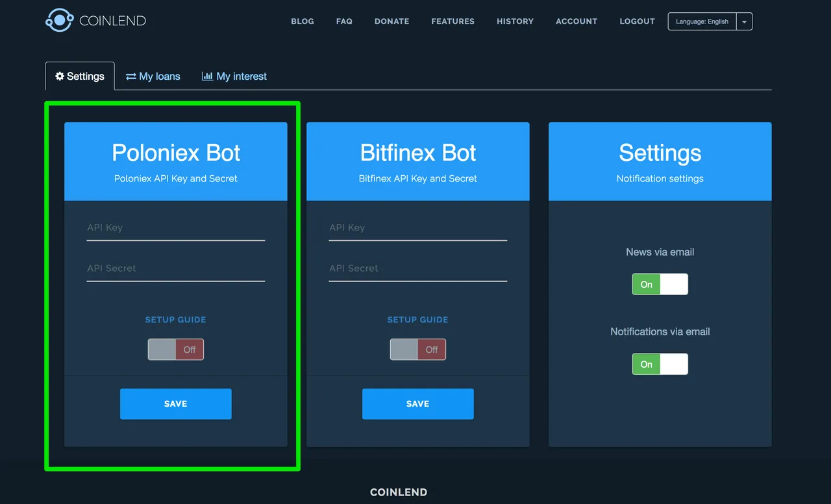
Task: Click the COINLEND footer text
Action: [x=399, y=492]
